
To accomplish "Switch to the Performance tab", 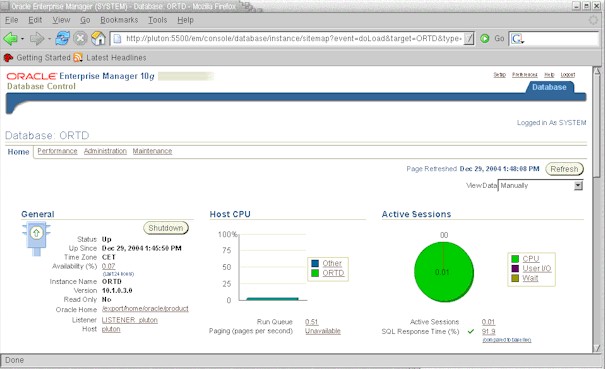I will [57, 151].
